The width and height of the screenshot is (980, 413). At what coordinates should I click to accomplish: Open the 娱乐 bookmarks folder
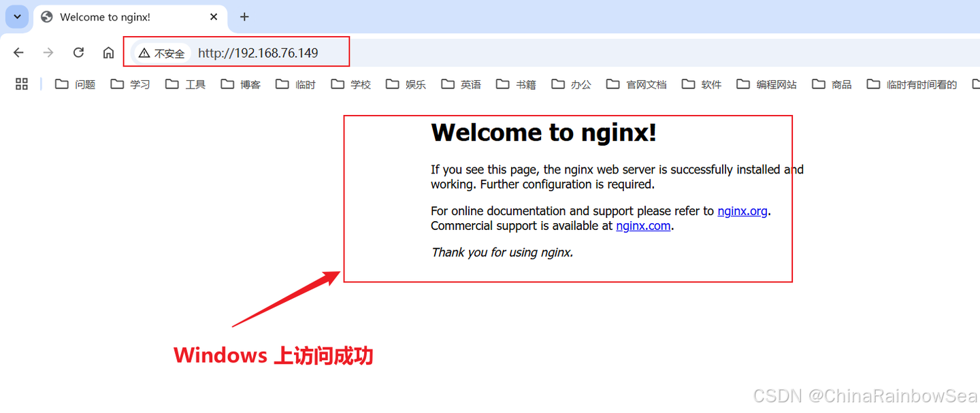pyautogui.click(x=406, y=84)
